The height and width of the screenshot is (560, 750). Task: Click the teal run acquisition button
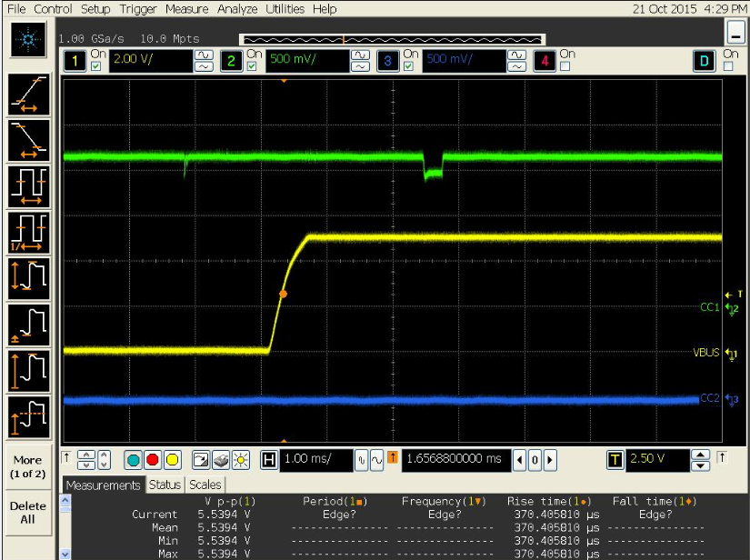click(x=134, y=460)
